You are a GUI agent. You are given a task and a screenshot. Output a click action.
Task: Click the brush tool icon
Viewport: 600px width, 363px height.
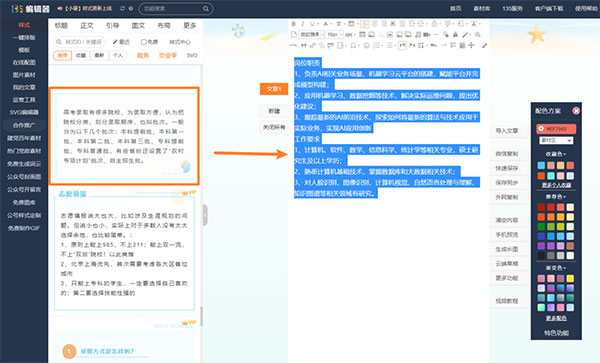(465, 34)
